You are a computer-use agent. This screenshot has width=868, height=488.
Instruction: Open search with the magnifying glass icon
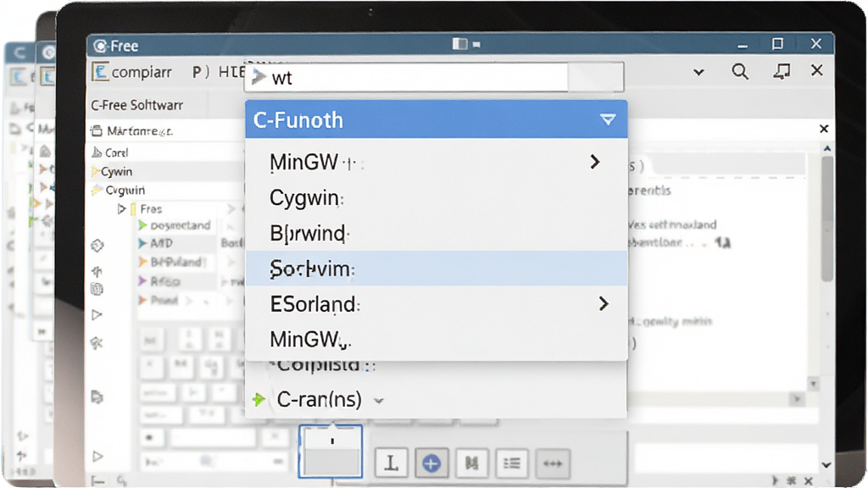coord(740,71)
